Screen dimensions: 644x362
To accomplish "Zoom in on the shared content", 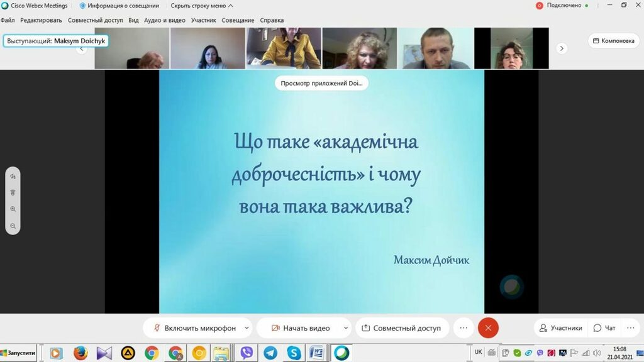I will pos(13,209).
